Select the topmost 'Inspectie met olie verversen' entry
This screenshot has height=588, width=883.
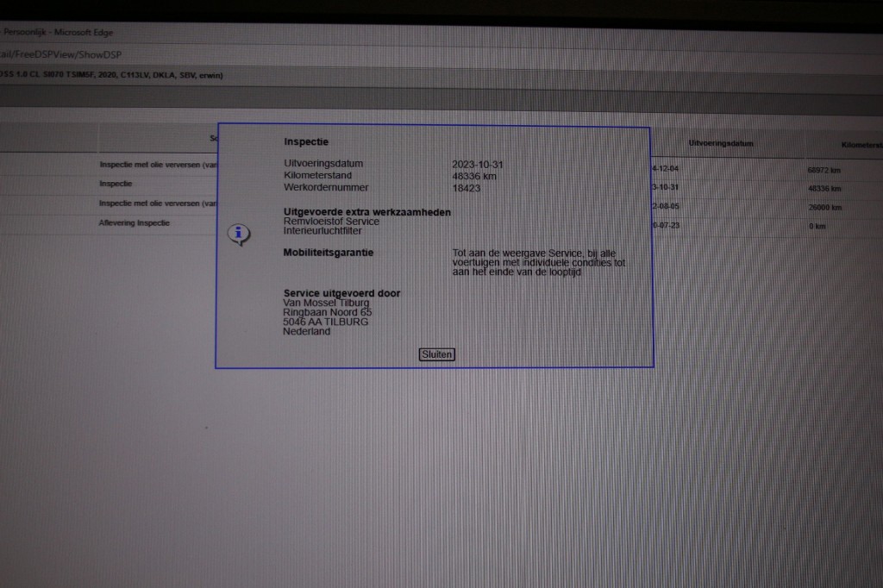(x=158, y=165)
